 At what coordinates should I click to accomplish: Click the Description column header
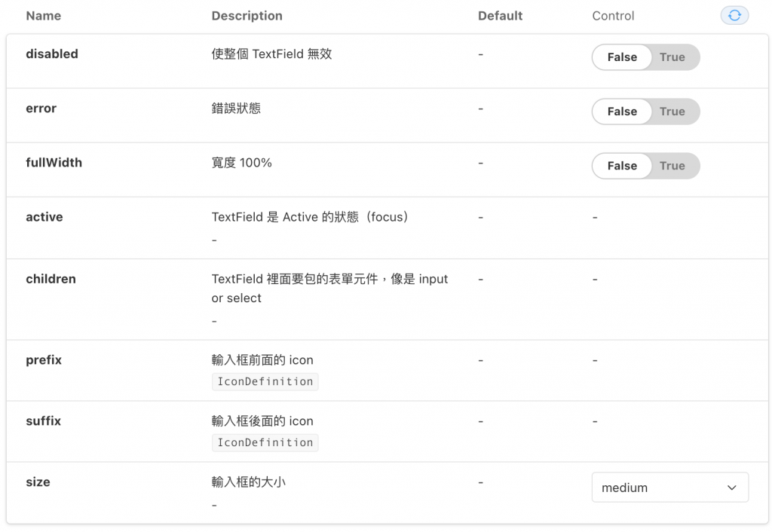[247, 16]
